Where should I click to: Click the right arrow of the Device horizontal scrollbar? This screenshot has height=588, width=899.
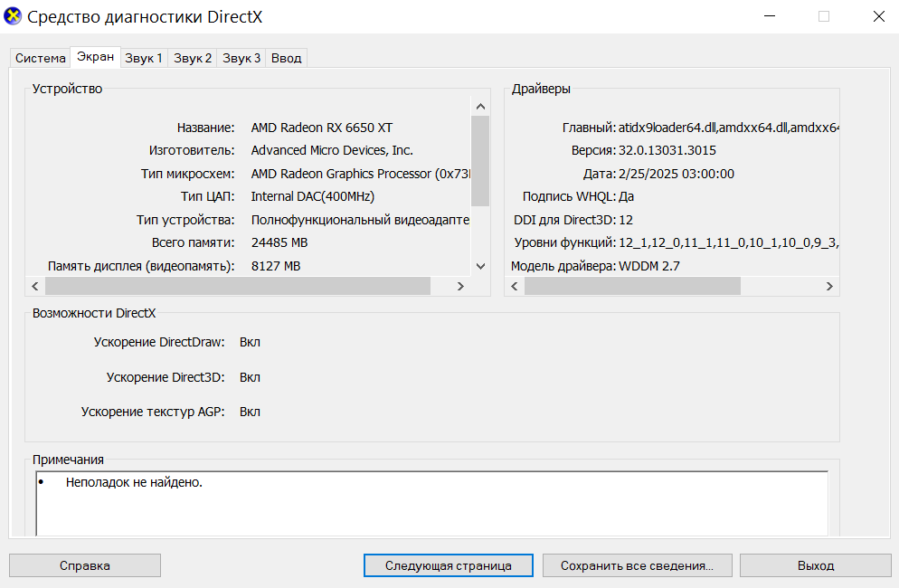pos(460,286)
